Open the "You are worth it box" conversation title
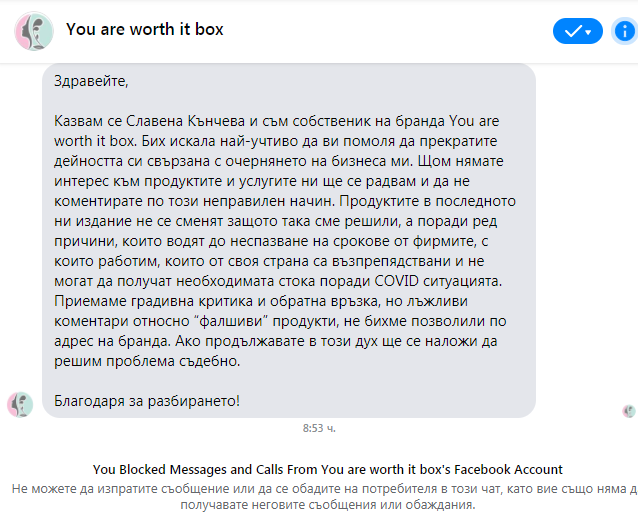The height and width of the screenshot is (519, 638). click(144, 29)
